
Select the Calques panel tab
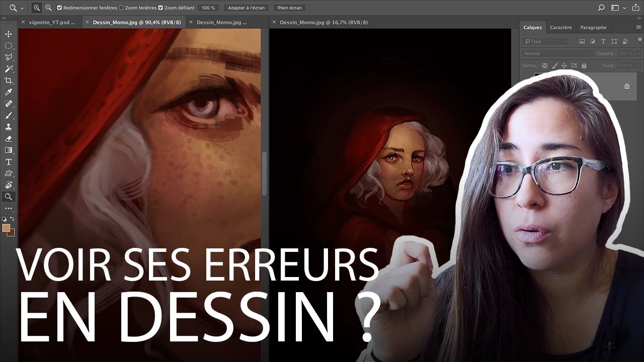click(x=533, y=28)
